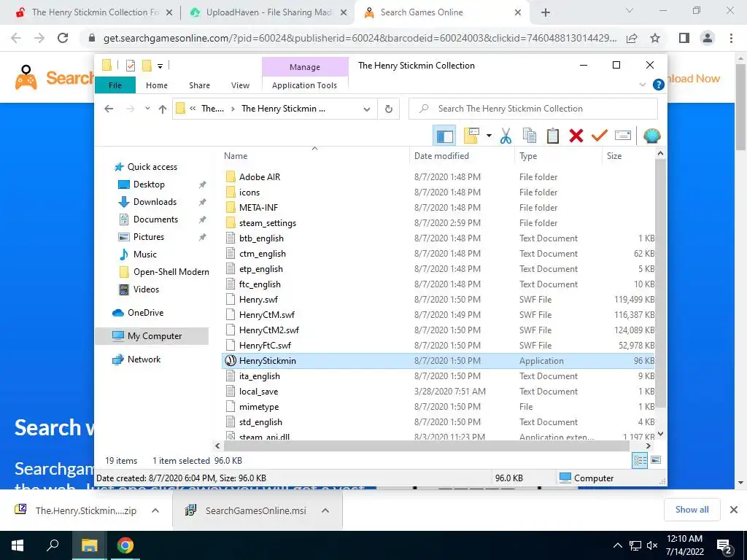Open the Home ribbon tab

pos(157,85)
